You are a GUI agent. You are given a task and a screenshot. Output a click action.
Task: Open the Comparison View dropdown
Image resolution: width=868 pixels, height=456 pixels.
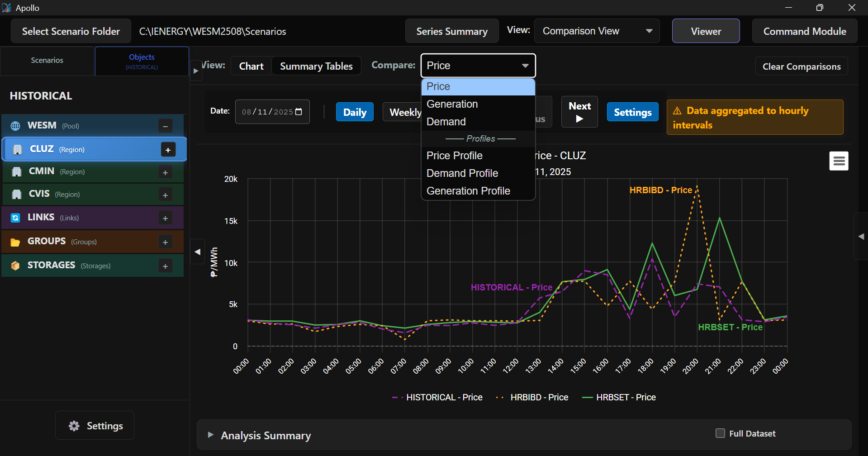point(597,31)
